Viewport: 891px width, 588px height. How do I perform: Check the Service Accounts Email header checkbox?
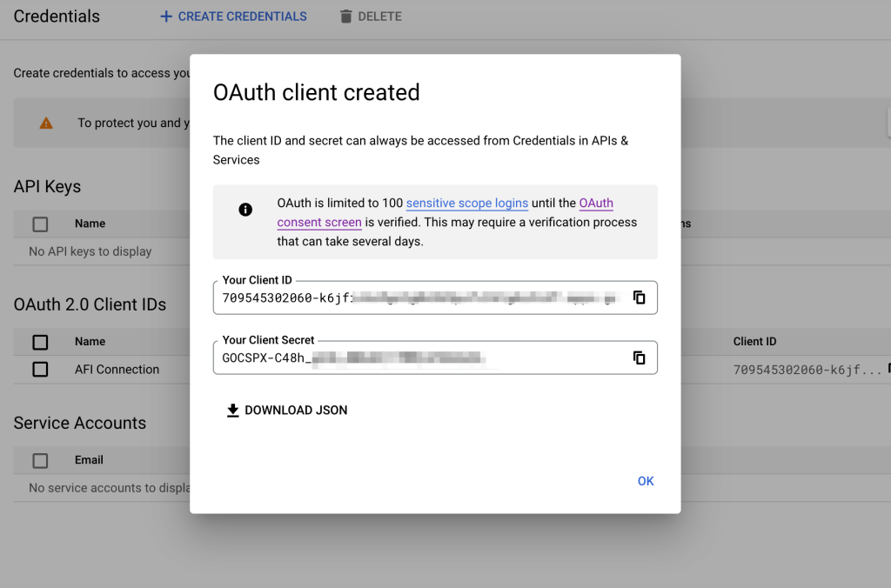pyautogui.click(x=39, y=460)
